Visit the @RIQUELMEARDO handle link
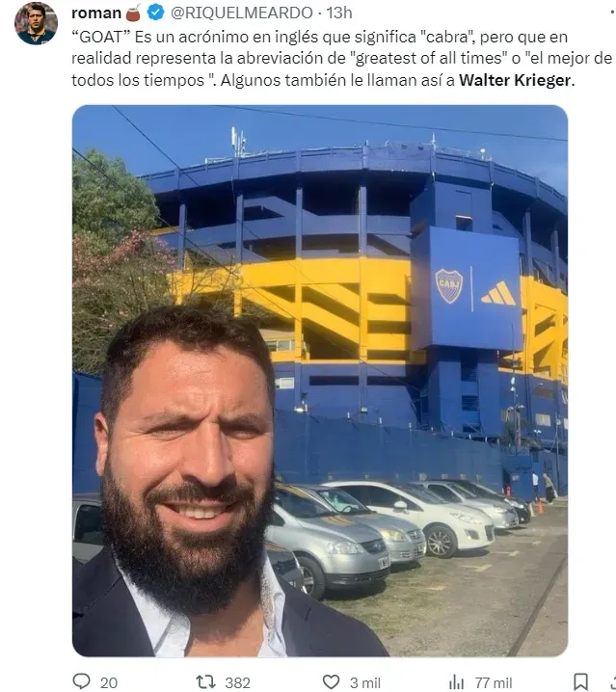The width and height of the screenshot is (616, 692). (x=242, y=13)
